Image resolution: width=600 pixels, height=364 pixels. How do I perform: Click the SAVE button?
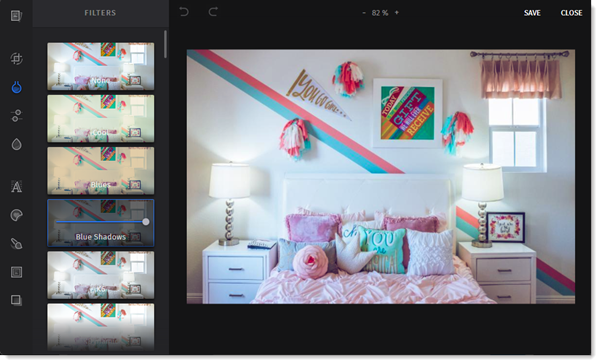click(x=532, y=13)
